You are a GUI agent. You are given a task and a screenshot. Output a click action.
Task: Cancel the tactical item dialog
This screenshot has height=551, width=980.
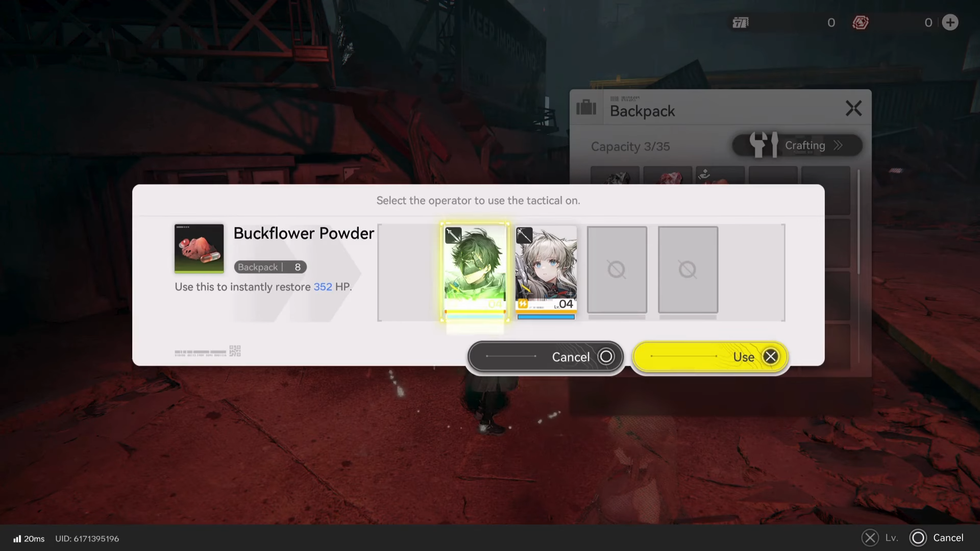[x=546, y=357]
